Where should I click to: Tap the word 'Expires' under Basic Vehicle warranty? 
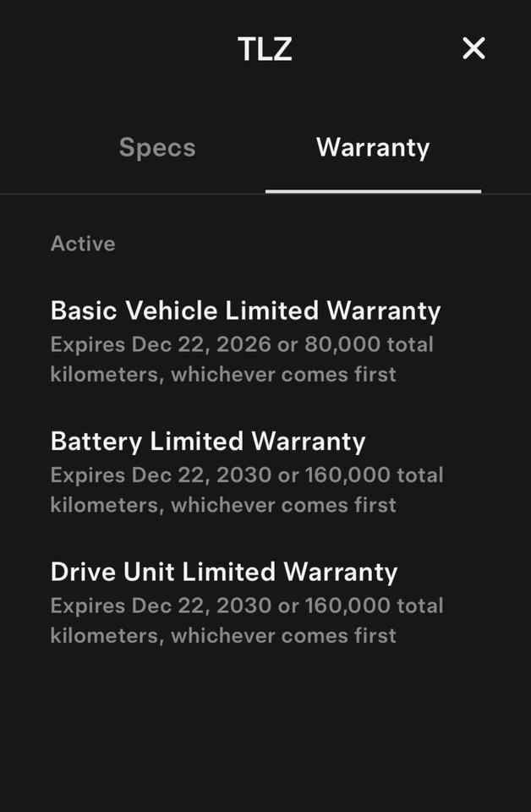point(87,345)
